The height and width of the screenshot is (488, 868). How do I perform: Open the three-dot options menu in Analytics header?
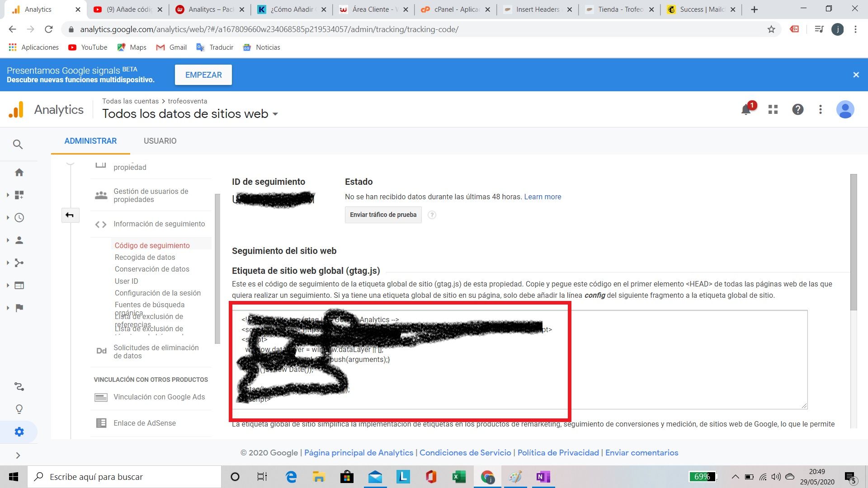tap(821, 109)
